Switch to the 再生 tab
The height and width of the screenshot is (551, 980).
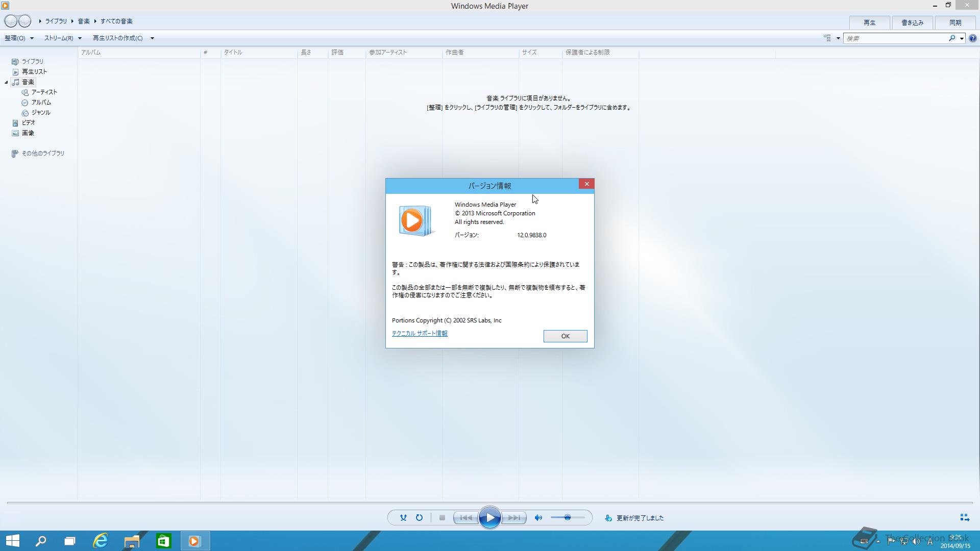point(869,22)
